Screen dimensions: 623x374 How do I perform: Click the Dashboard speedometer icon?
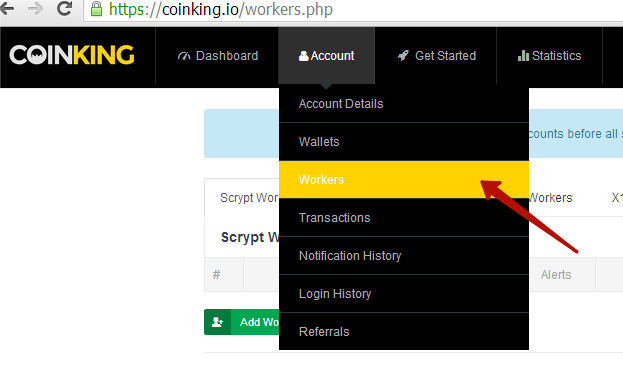coord(184,56)
